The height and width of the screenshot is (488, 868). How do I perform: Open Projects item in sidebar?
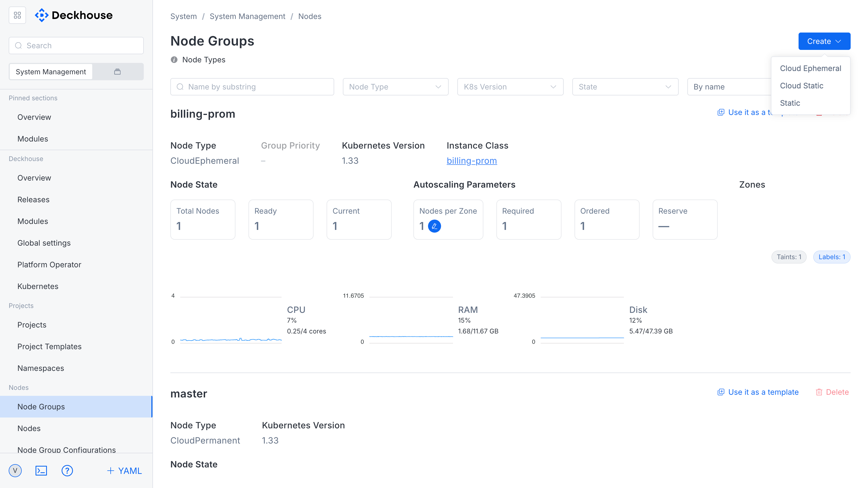[76, 325]
